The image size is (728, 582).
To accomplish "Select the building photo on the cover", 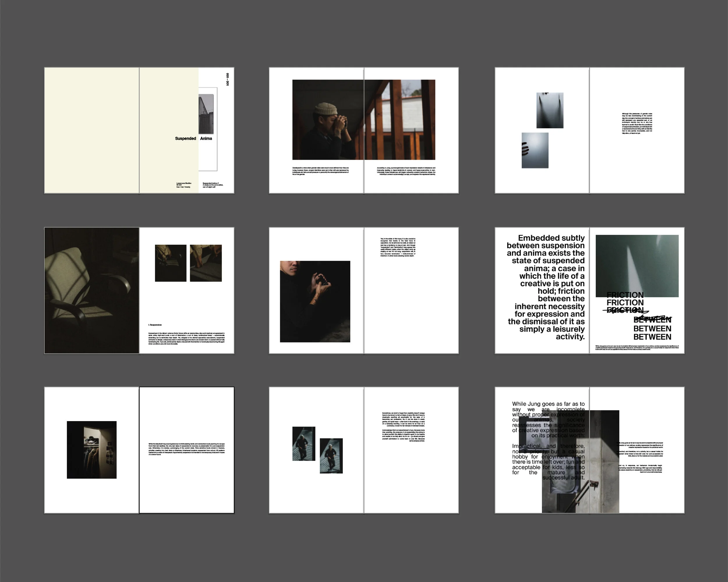I will pyautogui.click(x=206, y=114).
